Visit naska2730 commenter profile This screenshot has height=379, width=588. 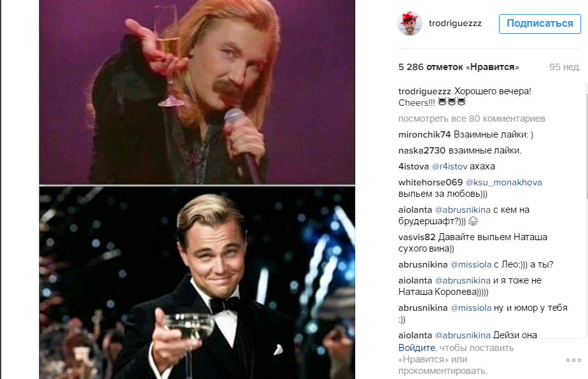point(422,150)
